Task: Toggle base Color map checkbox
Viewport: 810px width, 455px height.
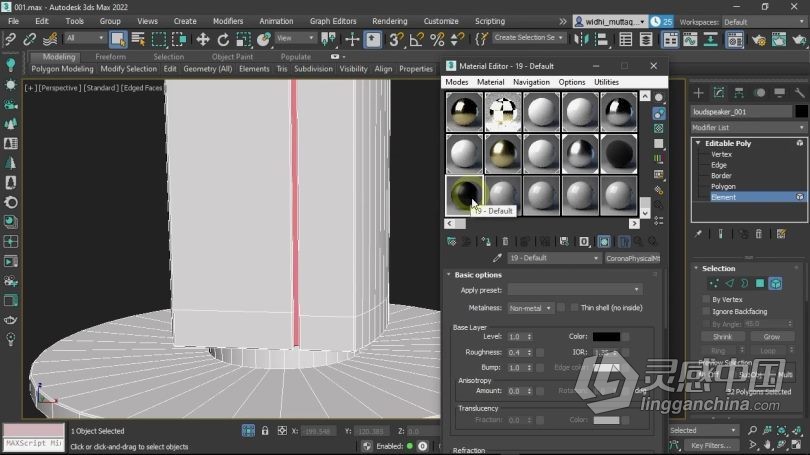Action: [x=626, y=337]
